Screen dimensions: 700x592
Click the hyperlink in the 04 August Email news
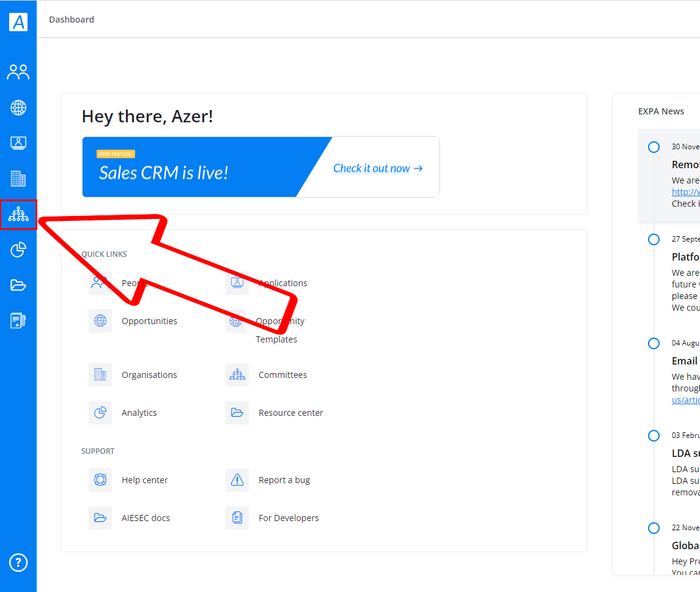686,400
